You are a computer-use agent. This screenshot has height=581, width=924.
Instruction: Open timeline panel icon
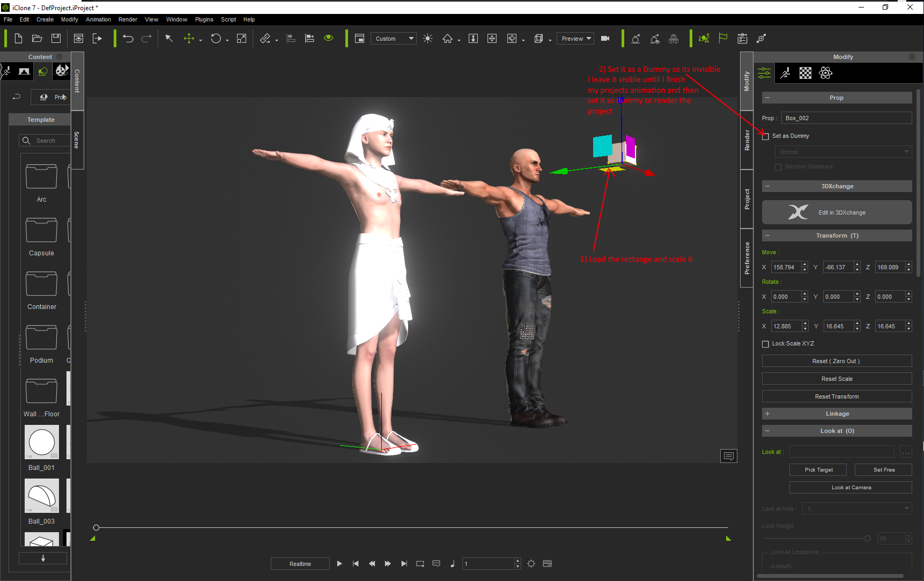pos(547,563)
